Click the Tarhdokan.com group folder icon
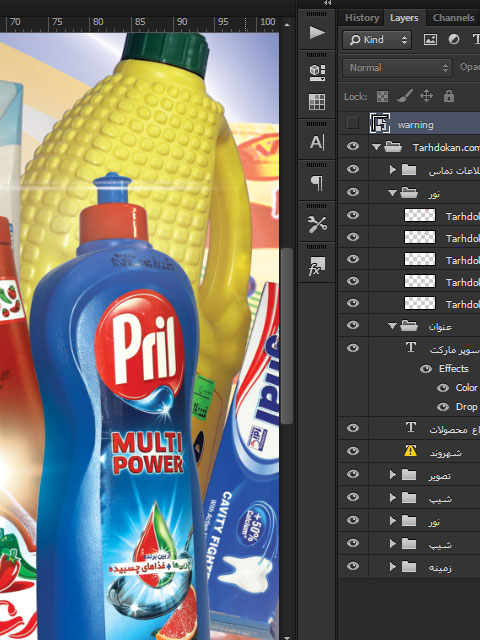This screenshot has width=480, height=640. (x=393, y=147)
